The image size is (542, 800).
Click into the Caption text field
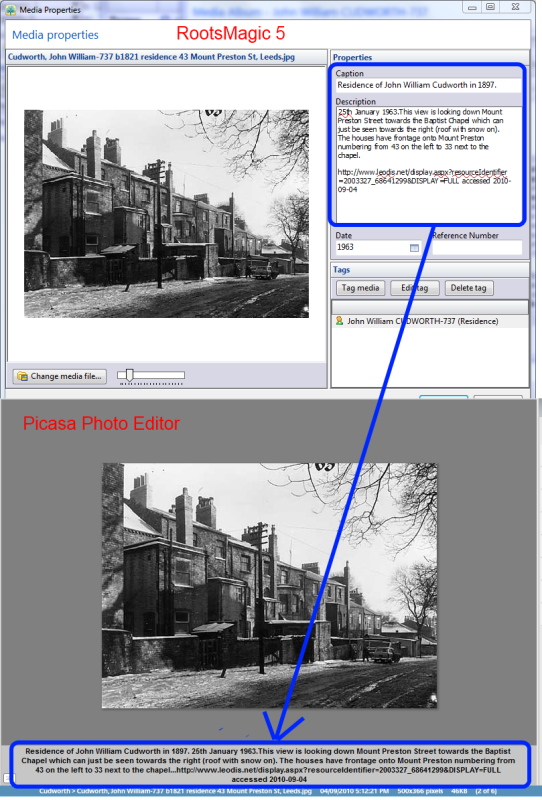(429, 85)
